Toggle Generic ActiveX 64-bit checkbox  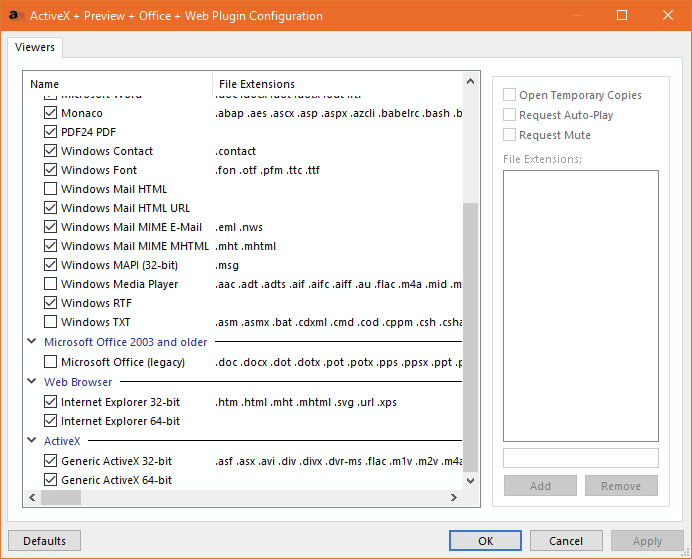pyautogui.click(x=50, y=480)
